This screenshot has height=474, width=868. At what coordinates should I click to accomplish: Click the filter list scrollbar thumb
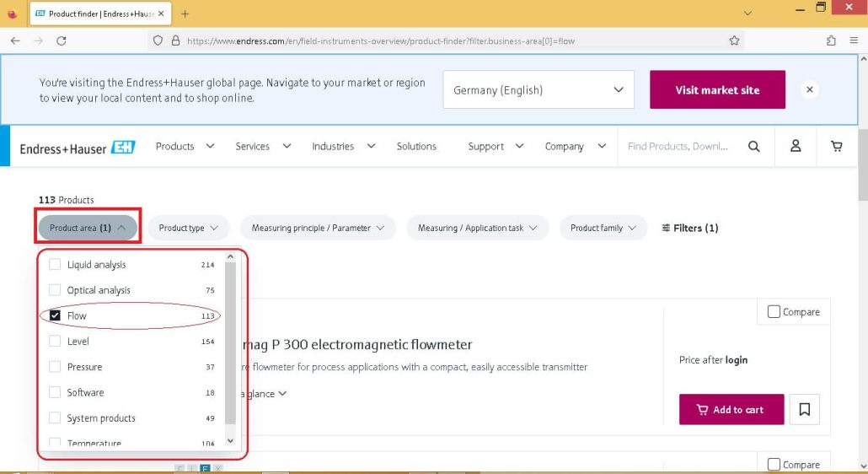point(231,342)
